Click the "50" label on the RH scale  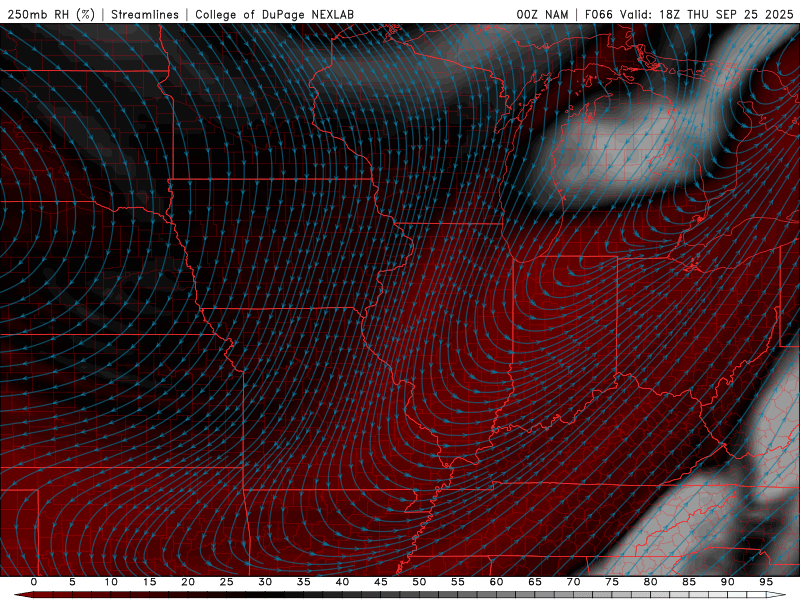(x=419, y=582)
